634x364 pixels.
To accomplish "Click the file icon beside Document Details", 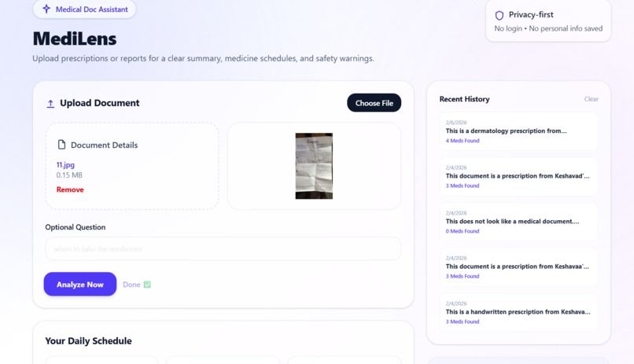I will coord(61,145).
